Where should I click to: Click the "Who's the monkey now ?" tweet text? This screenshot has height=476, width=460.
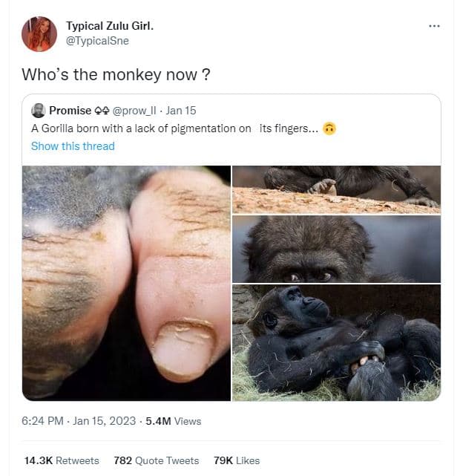click(115, 74)
